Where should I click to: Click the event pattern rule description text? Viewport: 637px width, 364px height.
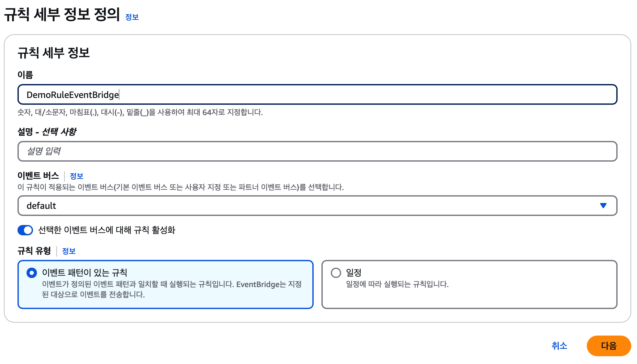(x=172, y=289)
